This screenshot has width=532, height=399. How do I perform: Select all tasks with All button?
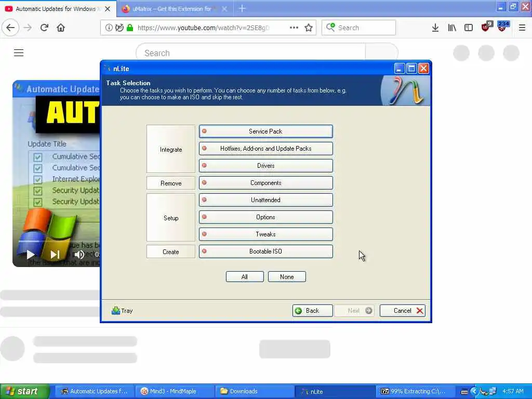coord(245,276)
